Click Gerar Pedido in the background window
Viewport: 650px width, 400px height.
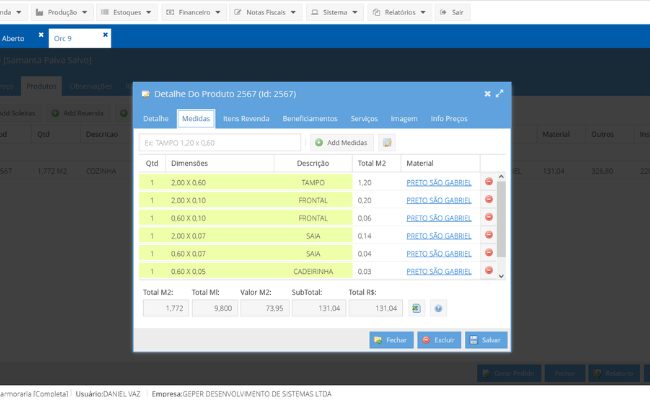point(509,373)
